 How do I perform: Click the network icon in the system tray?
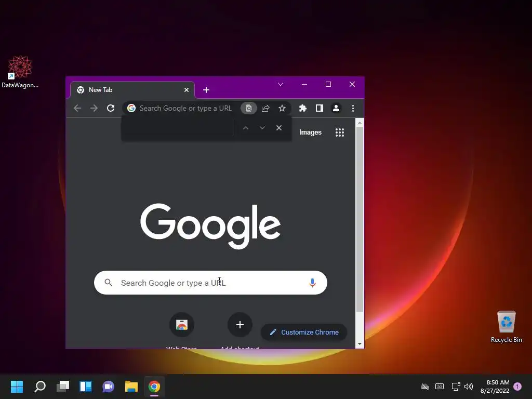[x=456, y=387]
